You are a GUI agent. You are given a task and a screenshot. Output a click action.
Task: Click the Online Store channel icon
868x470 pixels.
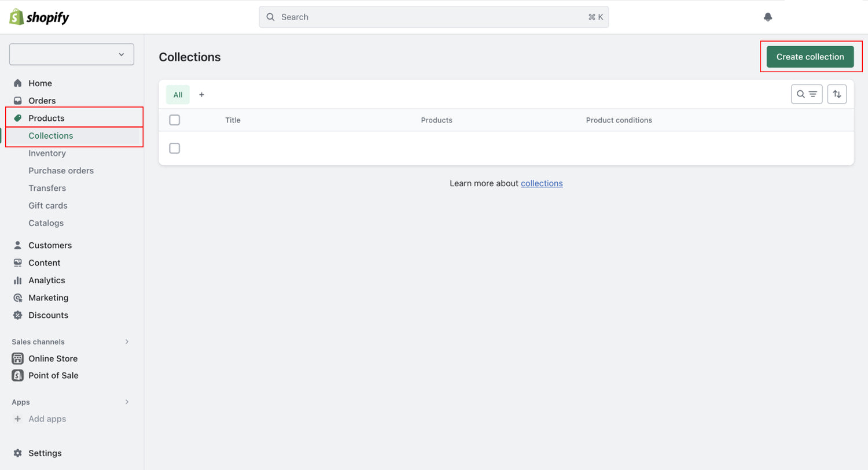[18, 358]
